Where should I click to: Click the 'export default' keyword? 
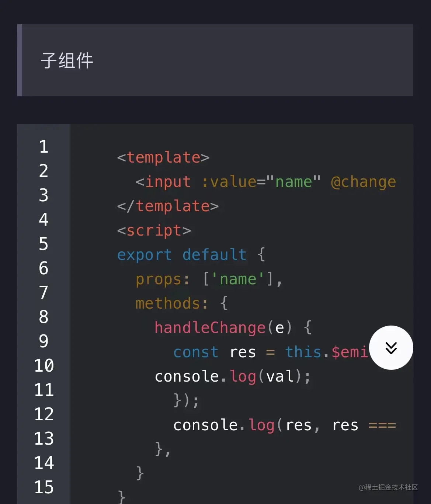pos(181,255)
